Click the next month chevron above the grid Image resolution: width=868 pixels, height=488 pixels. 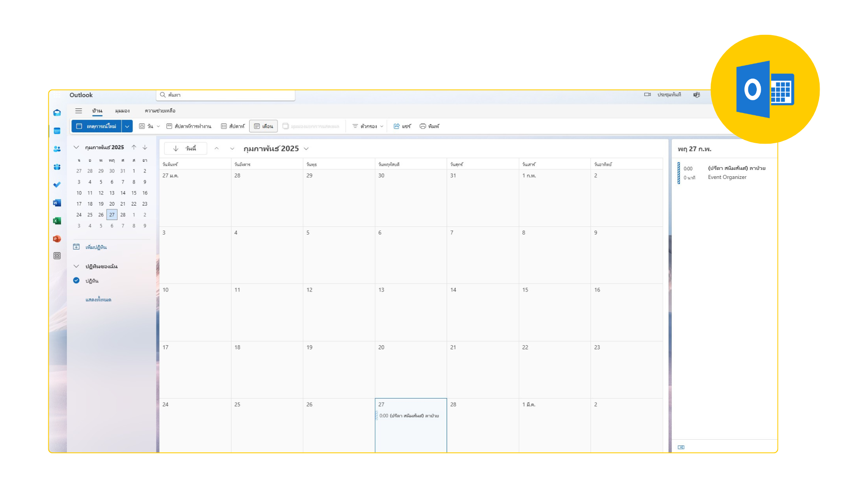pos(232,149)
